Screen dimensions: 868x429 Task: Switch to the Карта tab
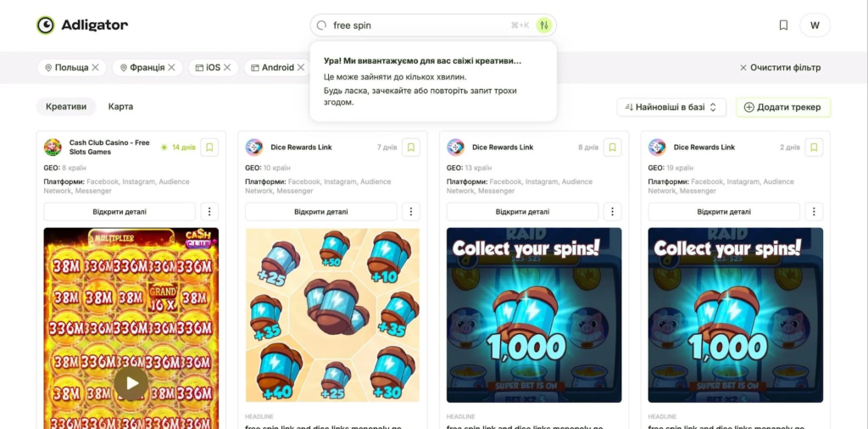[x=120, y=107]
